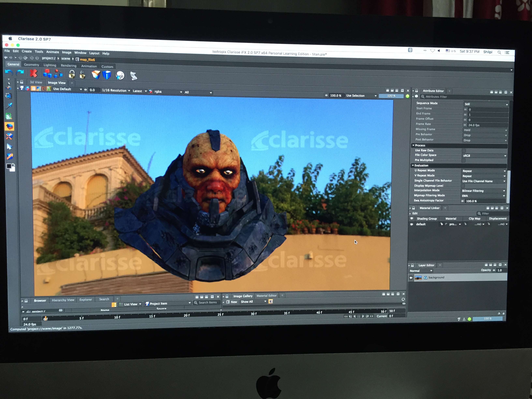Click the forward navigation arrow in path bar

(x=11, y=58)
